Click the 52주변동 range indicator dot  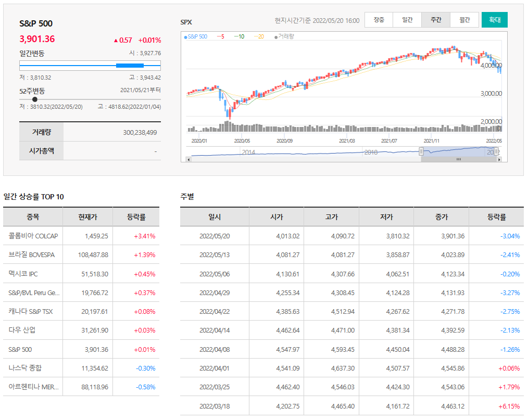(35, 99)
